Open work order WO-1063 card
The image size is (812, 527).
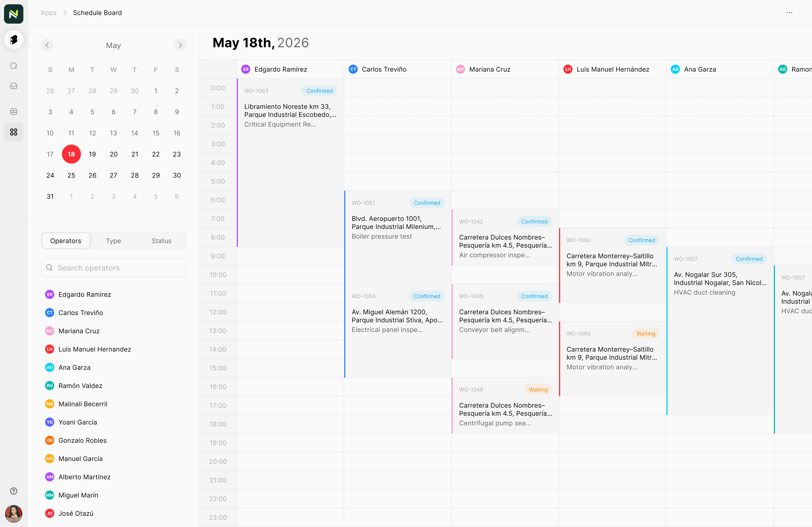[x=290, y=162]
